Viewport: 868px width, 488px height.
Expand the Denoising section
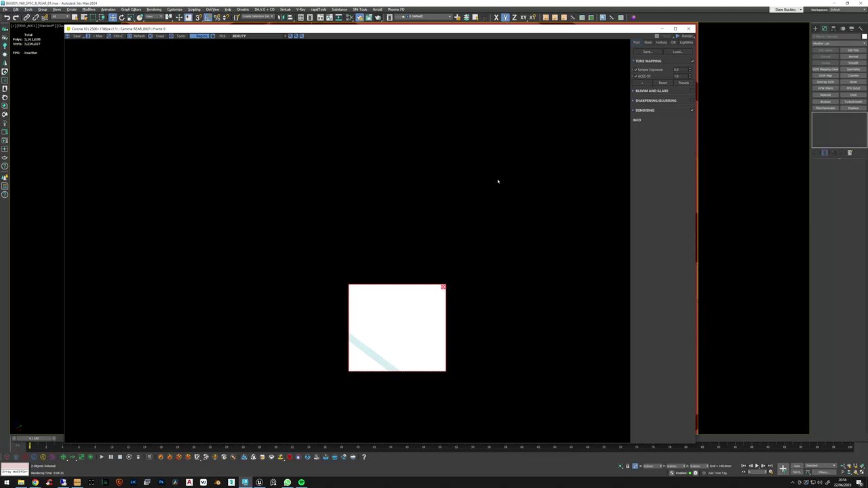(x=633, y=110)
